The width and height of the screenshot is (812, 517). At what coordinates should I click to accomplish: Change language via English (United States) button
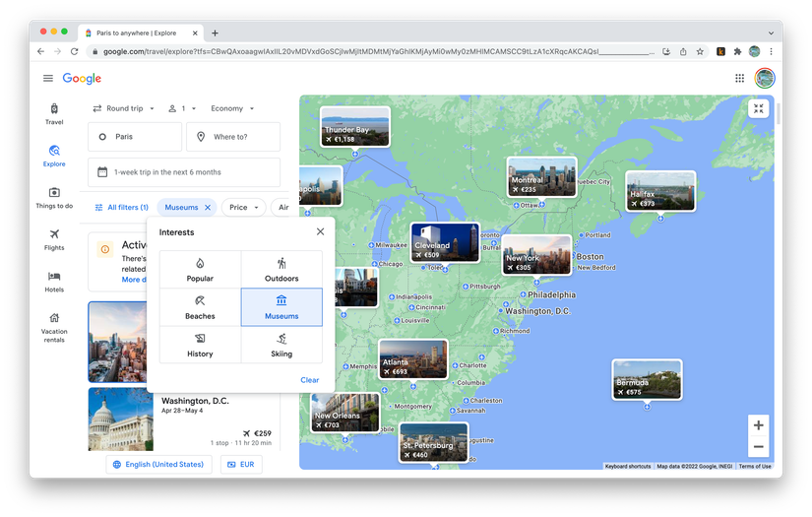(157, 464)
